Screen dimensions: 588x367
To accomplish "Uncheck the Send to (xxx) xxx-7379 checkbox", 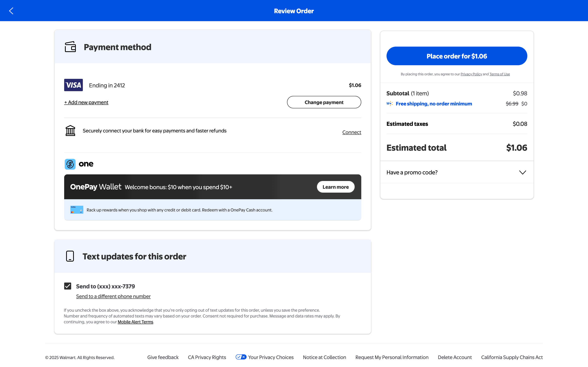I will point(68,286).
